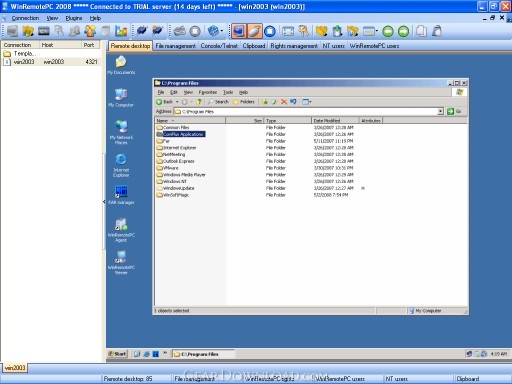Open the blue cube icon dropdown in the toolbar
This screenshot has height=384, width=512.
[x=222, y=31]
